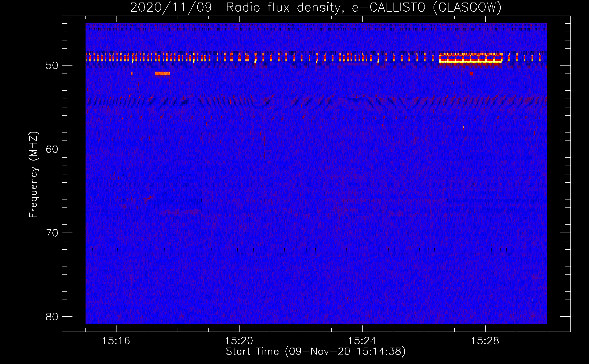The width and height of the screenshot is (589, 364).
Task: Click the 15:20 time tick label
Action: point(239,341)
